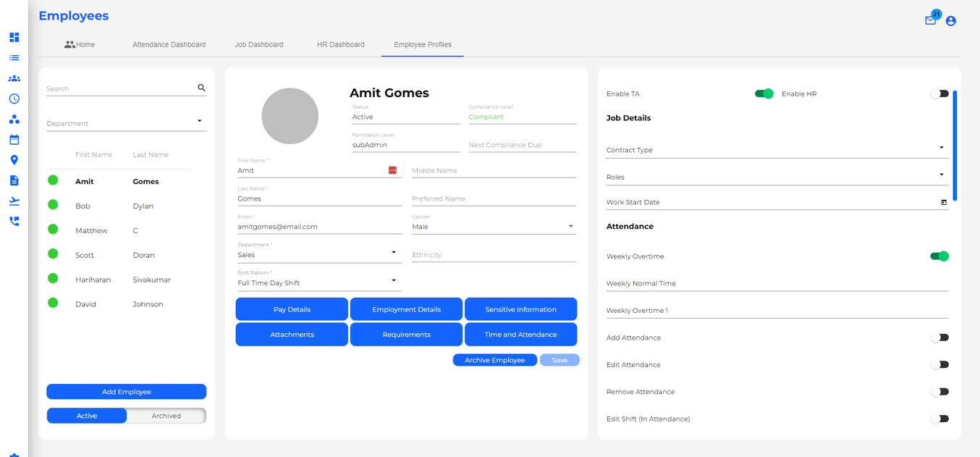Switch to the Archived employees view
This screenshot has height=457, width=980.
[166, 416]
